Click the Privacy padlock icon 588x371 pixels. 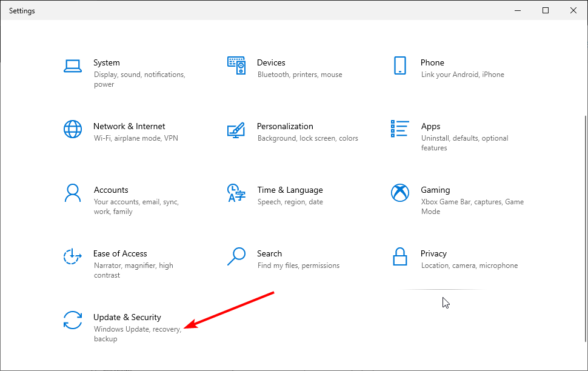point(399,256)
